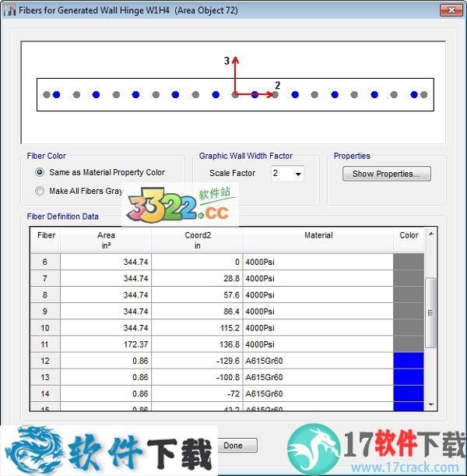Click the gray color swatch for fiber 11

pos(409,344)
